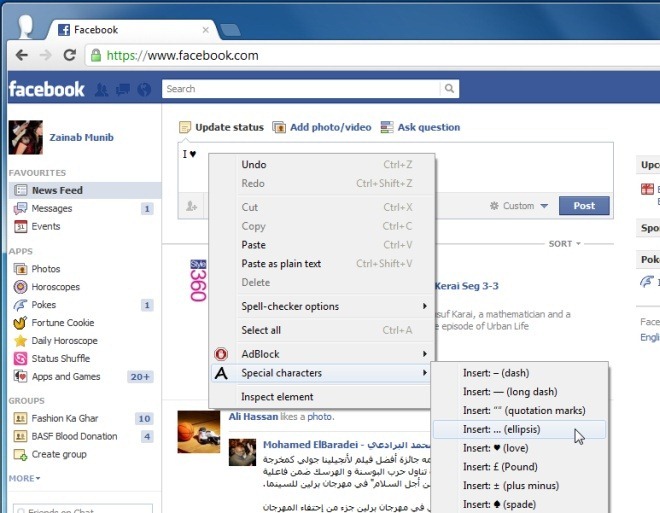This screenshot has width=660, height=513.
Task: Click the address bar URL
Action: pos(182,56)
